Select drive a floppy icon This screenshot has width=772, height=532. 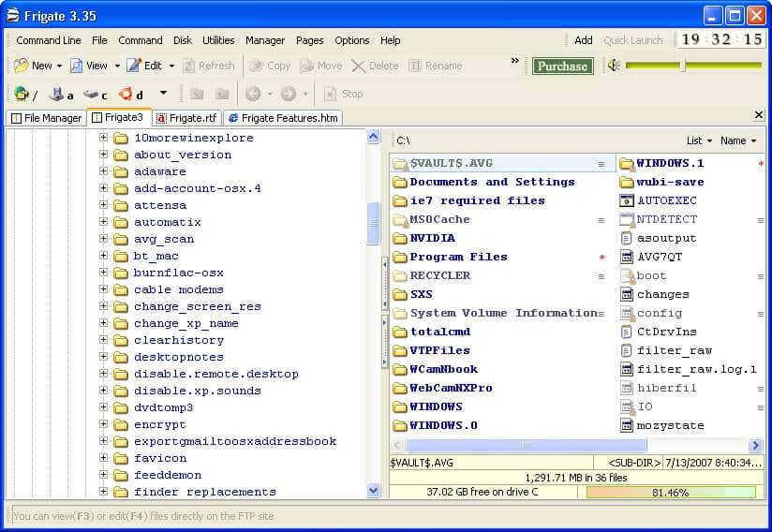(x=56, y=94)
